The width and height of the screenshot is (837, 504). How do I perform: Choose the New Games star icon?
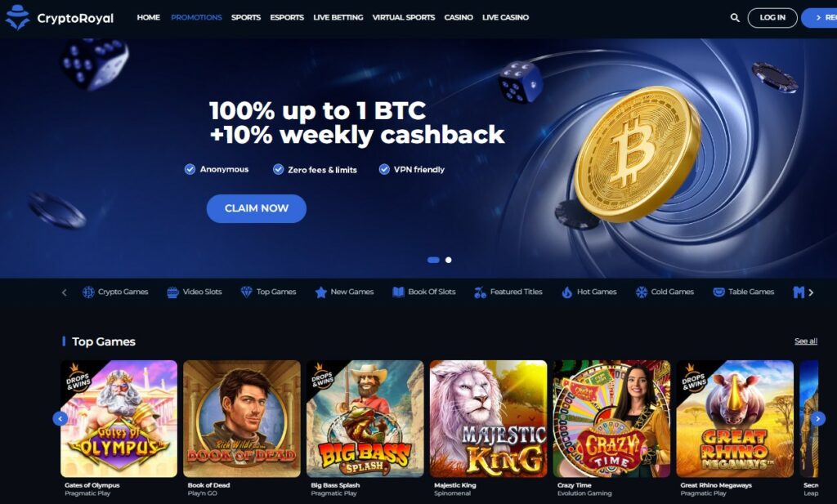[320, 292]
